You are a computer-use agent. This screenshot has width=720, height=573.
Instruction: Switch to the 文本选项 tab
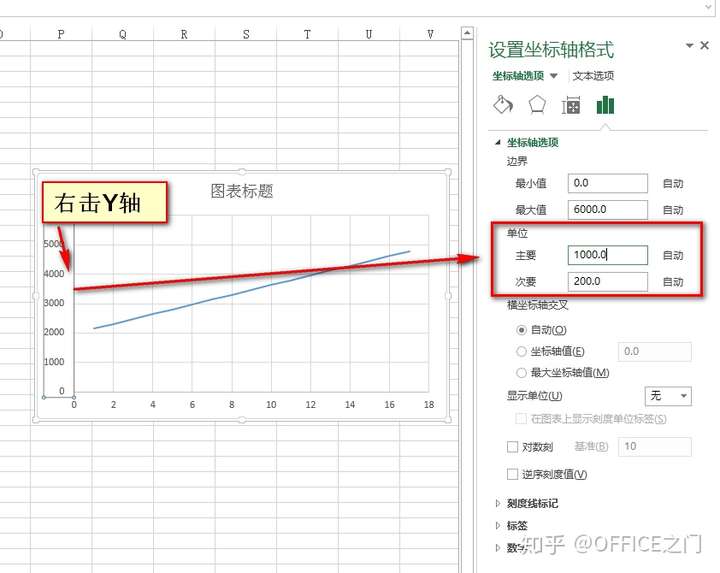pyautogui.click(x=593, y=76)
